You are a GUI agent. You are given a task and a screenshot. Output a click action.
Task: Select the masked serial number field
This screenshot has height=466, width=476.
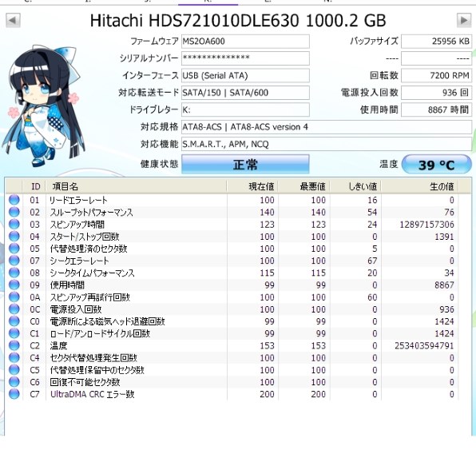[x=245, y=58]
